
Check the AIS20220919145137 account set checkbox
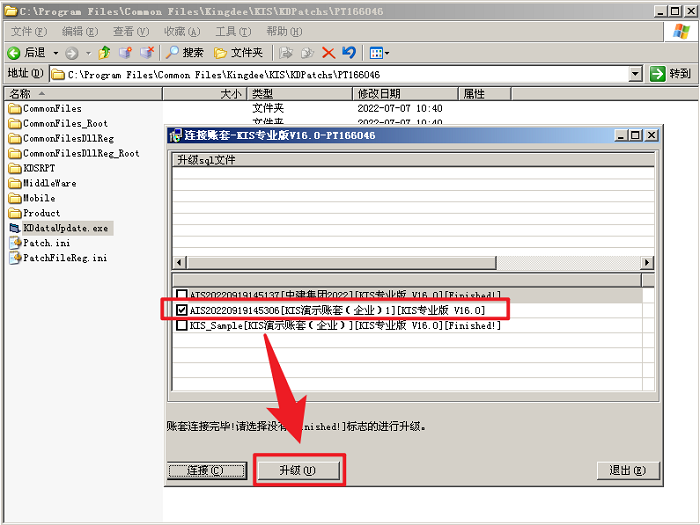(181, 295)
